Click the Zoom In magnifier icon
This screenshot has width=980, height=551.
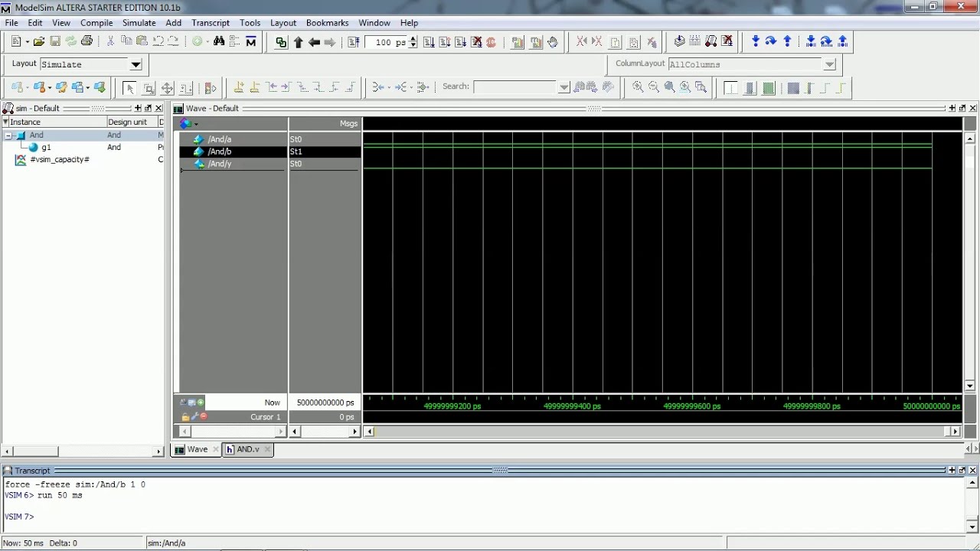coord(638,87)
